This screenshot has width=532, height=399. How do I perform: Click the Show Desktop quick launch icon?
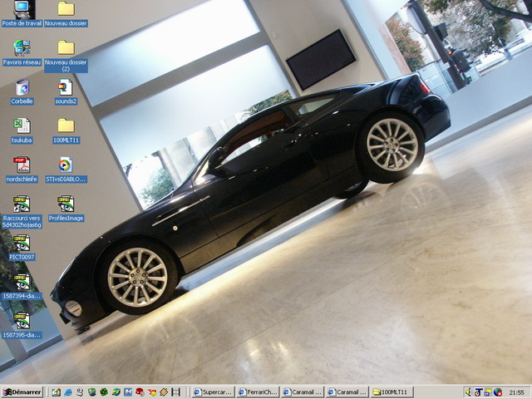pyautogui.click(x=56, y=392)
